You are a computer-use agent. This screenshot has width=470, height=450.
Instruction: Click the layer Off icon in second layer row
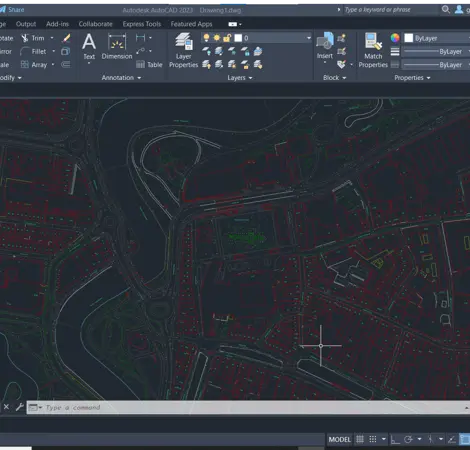tap(206, 51)
